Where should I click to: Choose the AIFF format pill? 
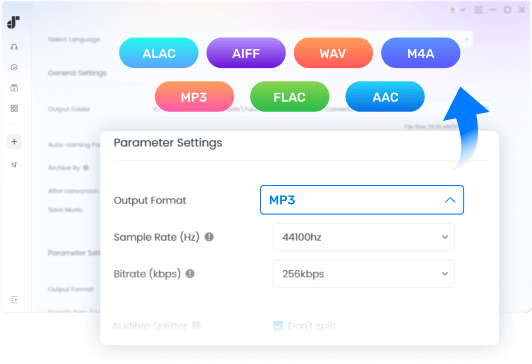click(246, 53)
